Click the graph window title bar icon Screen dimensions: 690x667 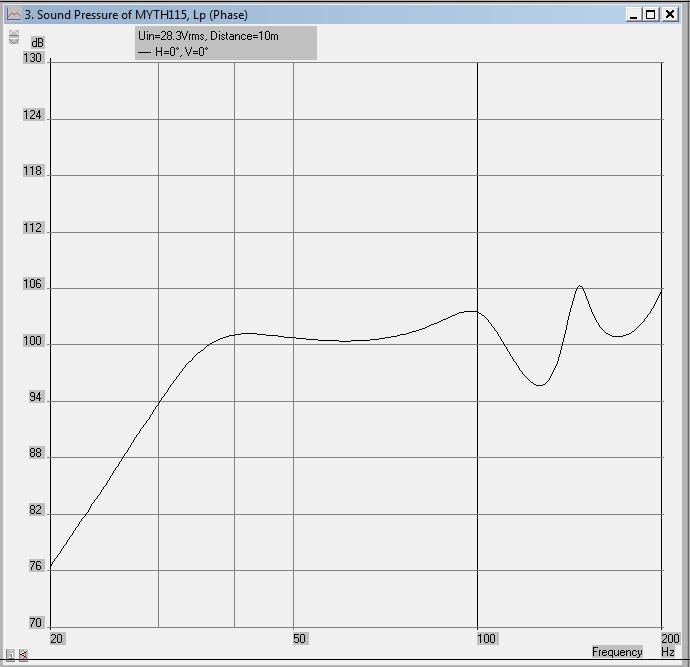(x=14, y=15)
